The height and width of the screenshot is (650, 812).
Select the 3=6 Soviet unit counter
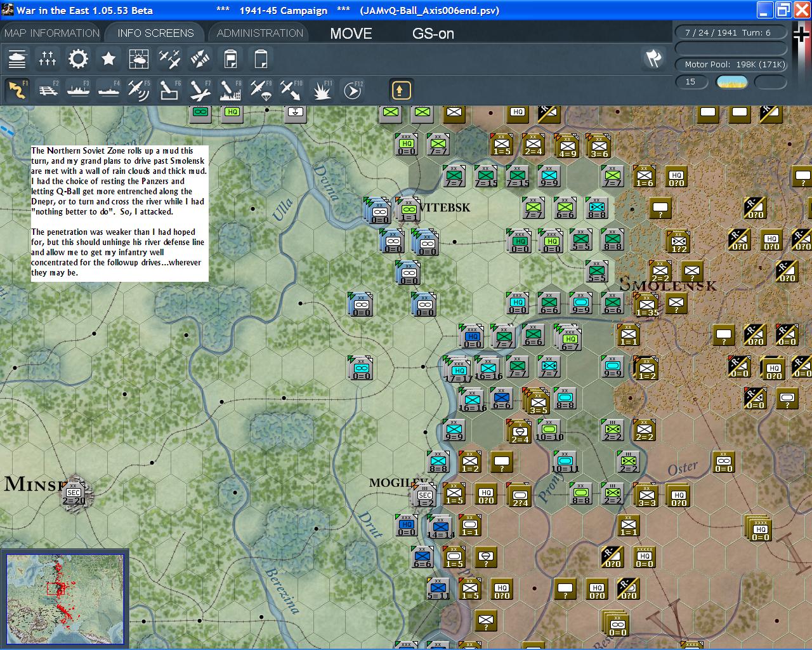[x=598, y=146]
